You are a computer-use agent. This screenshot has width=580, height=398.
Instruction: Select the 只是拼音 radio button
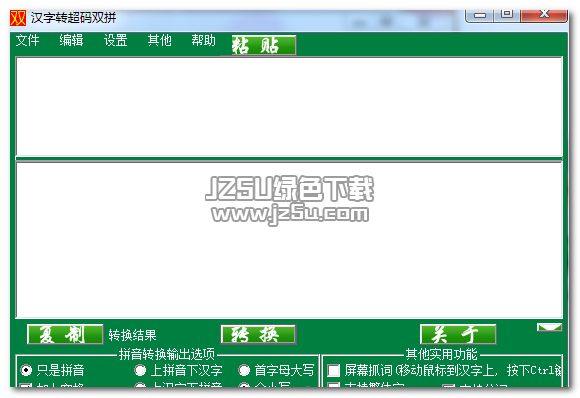pyautogui.click(x=26, y=370)
